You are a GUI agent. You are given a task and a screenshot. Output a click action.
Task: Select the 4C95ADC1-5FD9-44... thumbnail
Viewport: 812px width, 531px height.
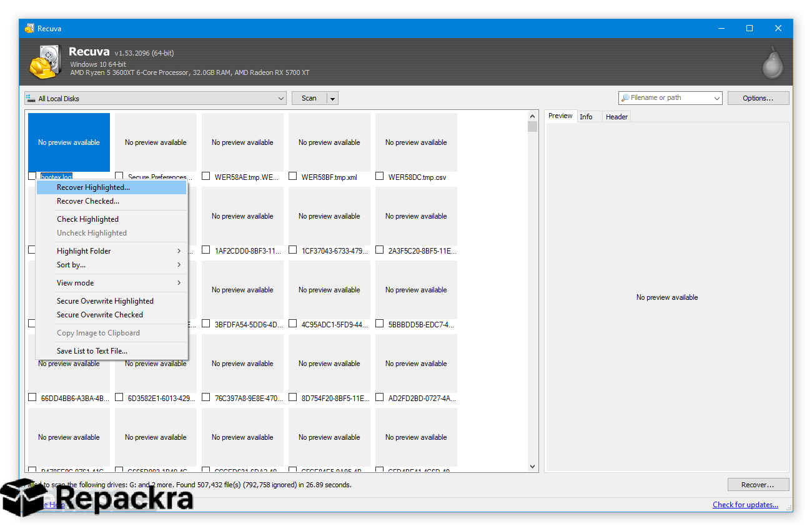(x=329, y=290)
